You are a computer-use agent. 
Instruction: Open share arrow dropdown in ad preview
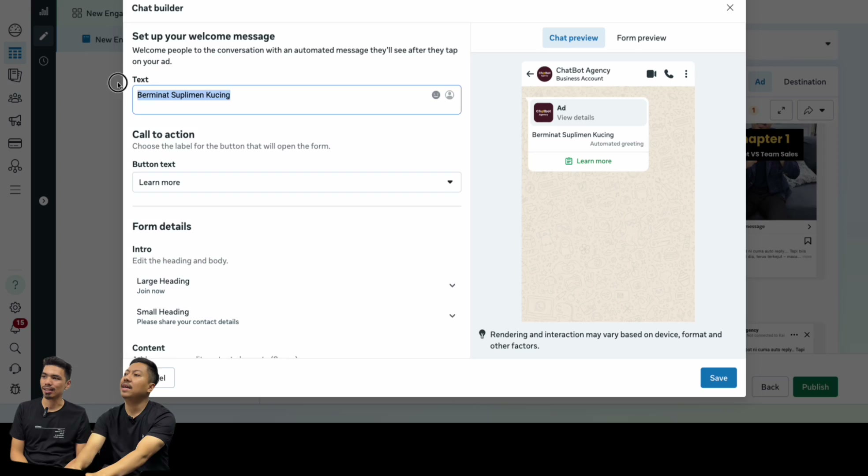click(x=815, y=110)
